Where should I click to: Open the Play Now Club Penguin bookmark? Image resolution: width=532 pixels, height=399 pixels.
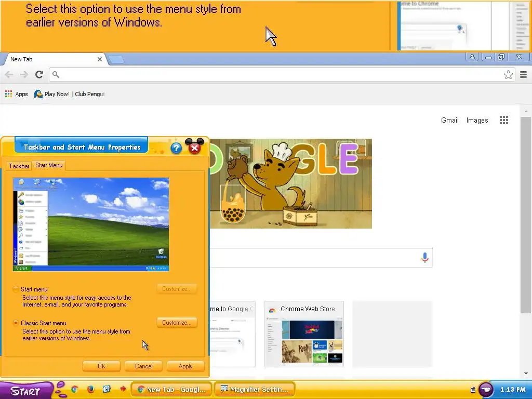tap(70, 94)
